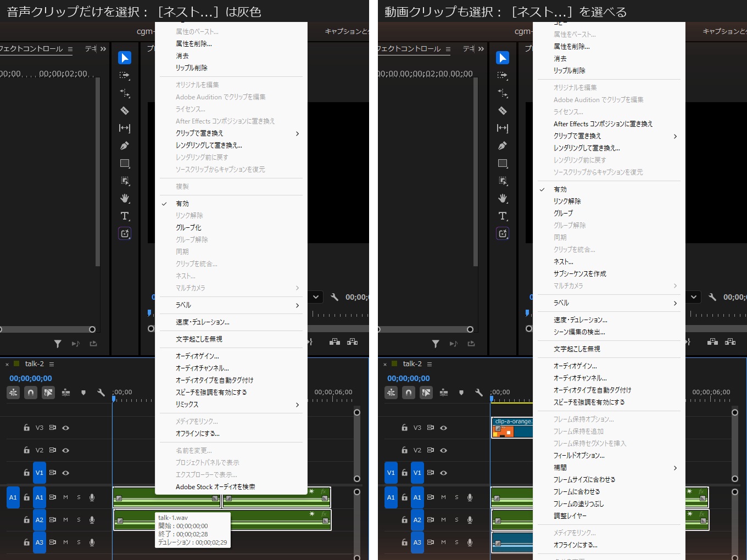747x560 pixels.
Task: Click the filter funnel icon in left screenshot
Action: pyautogui.click(x=58, y=344)
